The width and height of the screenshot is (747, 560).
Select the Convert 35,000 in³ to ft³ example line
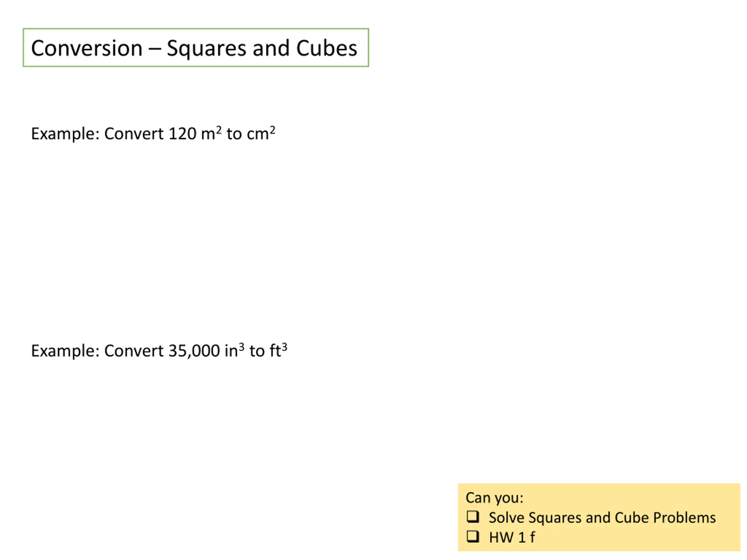pyautogui.click(x=159, y=351)
